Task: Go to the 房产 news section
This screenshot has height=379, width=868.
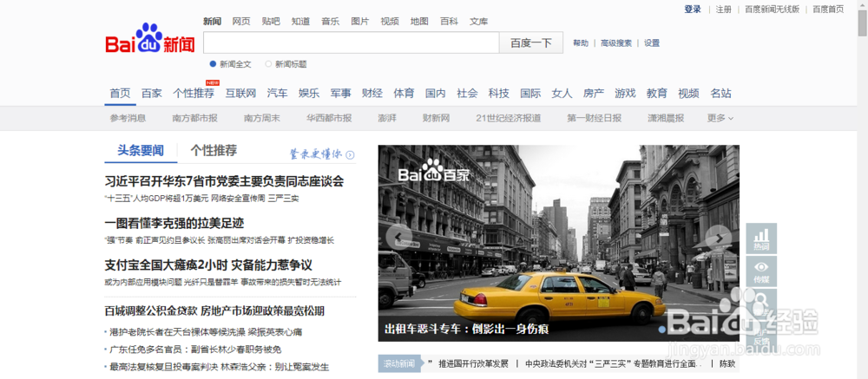Action: 594,94
